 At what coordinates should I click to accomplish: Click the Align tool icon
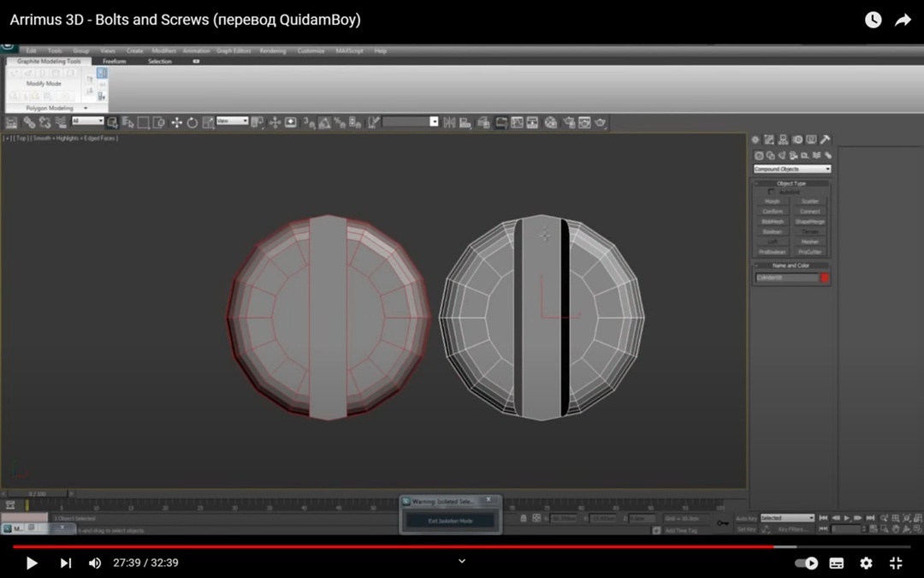coord(465,122)
